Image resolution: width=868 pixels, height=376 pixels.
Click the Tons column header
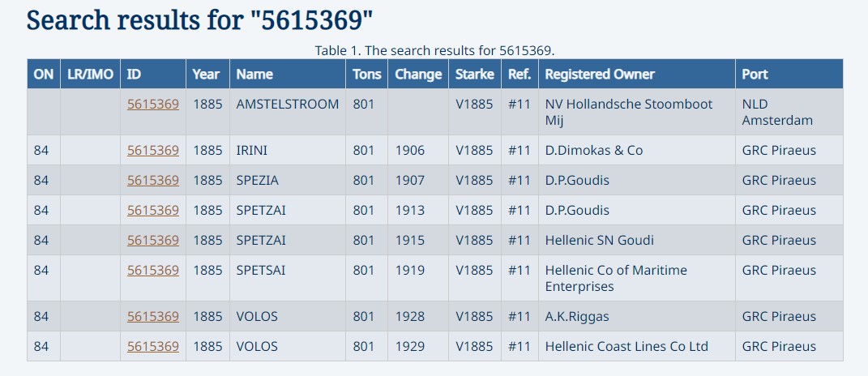click(366, 75)
